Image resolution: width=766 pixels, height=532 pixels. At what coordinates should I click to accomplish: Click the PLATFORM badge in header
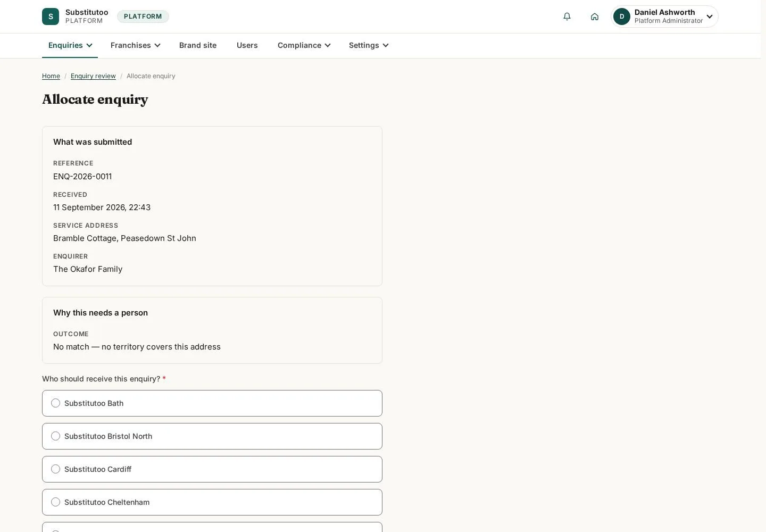pyautogui.click(x=143, y=16)
